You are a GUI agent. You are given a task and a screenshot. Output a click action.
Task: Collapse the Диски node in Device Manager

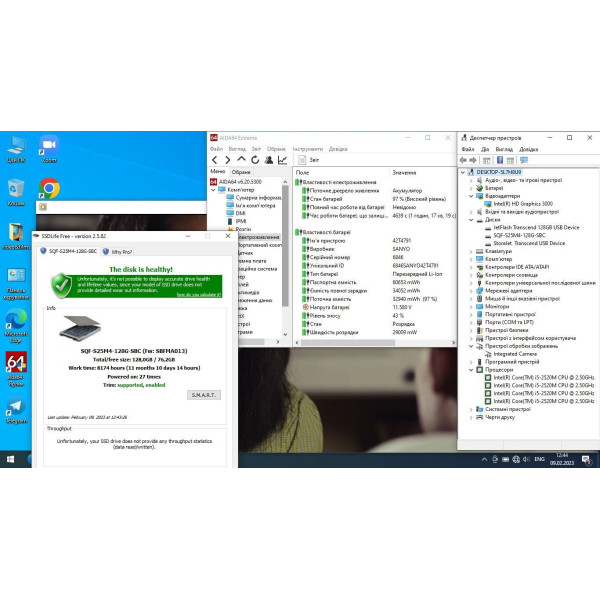click(x=471, y=220)
